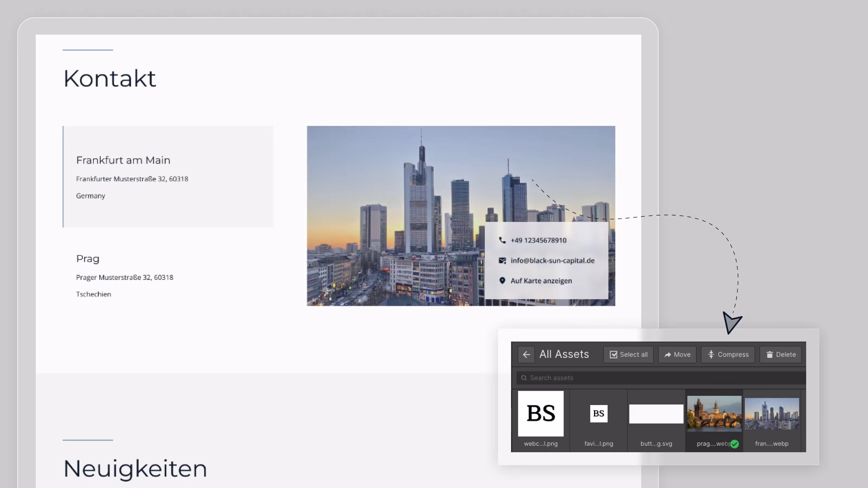Image resolution: width=868 pixels, height=488 pixels.
Task: Click the Compress button
Action: pyautogui.click(x=728, y=355)
